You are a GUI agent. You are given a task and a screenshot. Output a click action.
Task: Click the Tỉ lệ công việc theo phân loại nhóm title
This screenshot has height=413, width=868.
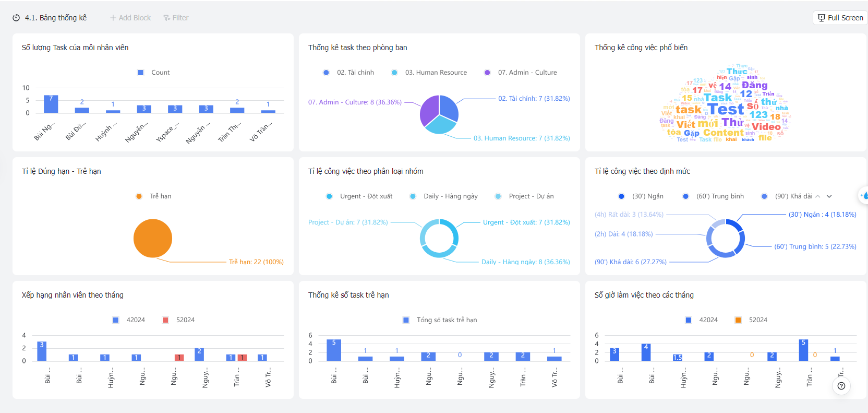pyautogui.click(x=366, y=171)
